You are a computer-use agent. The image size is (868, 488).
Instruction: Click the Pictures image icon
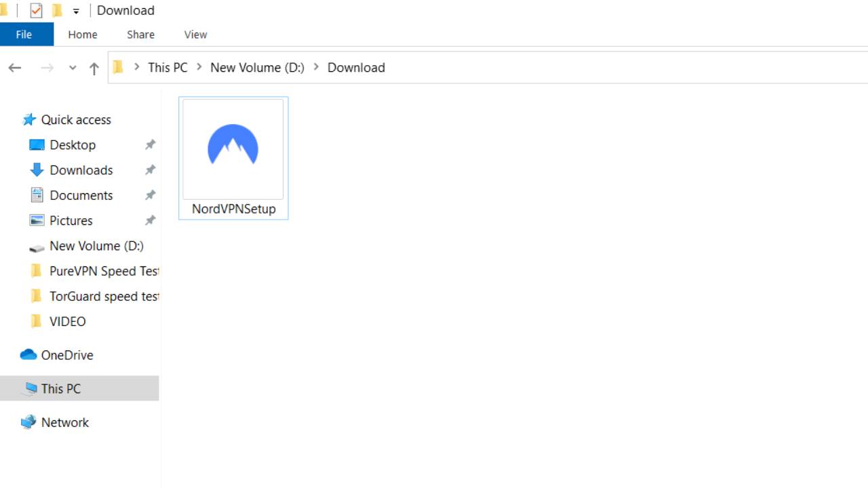pos(37,220)
